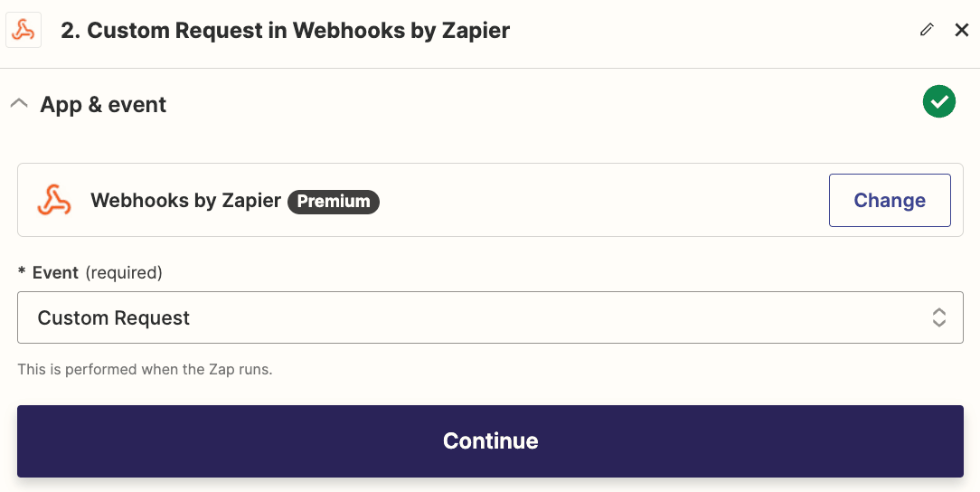
Task: Click the Webhooks icon in app row
Action: pyautogui.click(x=54, y=200)
